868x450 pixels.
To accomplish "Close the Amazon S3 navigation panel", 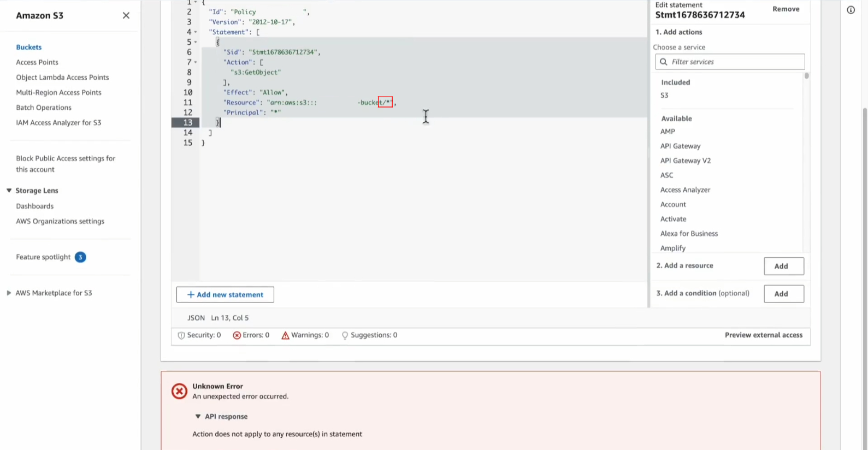I will click(126, 15).
